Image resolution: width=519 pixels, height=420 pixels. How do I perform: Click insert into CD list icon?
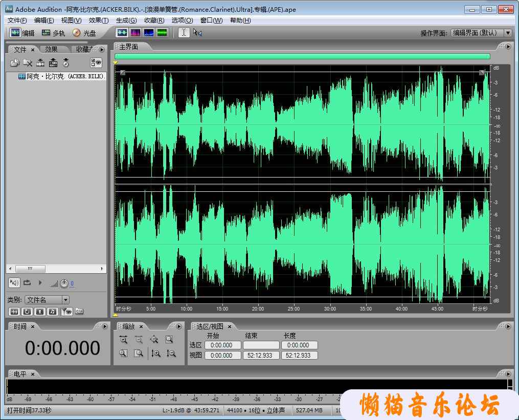(66, 62)
